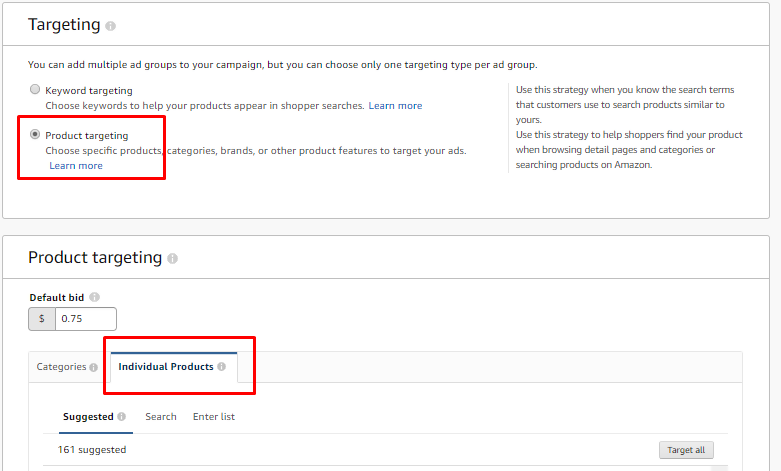Click the Default bid amount field
The image size is (781, 471).
click(86, 319)
